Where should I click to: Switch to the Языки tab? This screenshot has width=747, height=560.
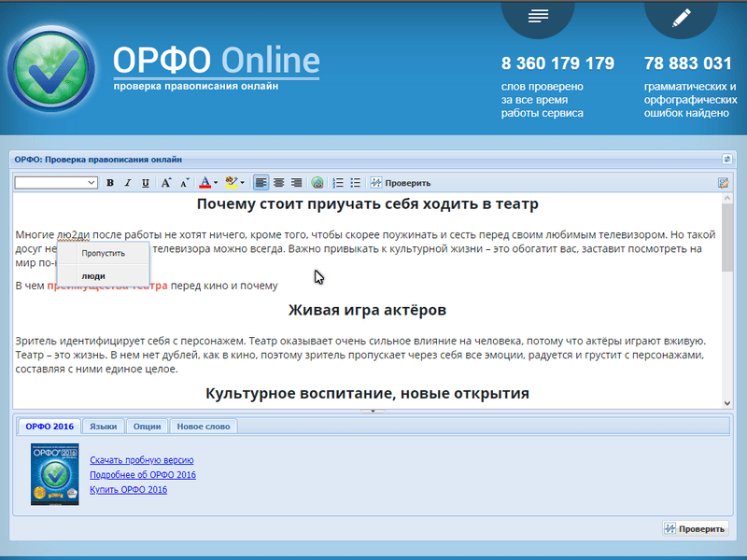click(x=103, y=427)
